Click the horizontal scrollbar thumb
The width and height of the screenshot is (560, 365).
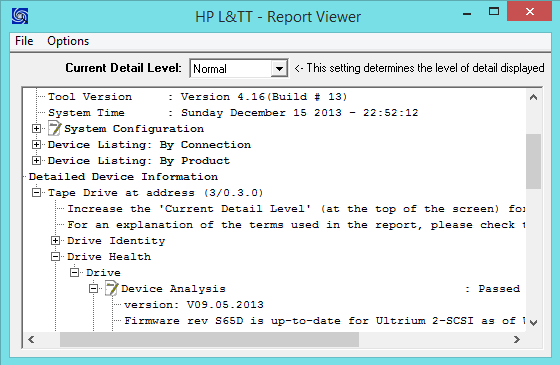coord(209,339)
